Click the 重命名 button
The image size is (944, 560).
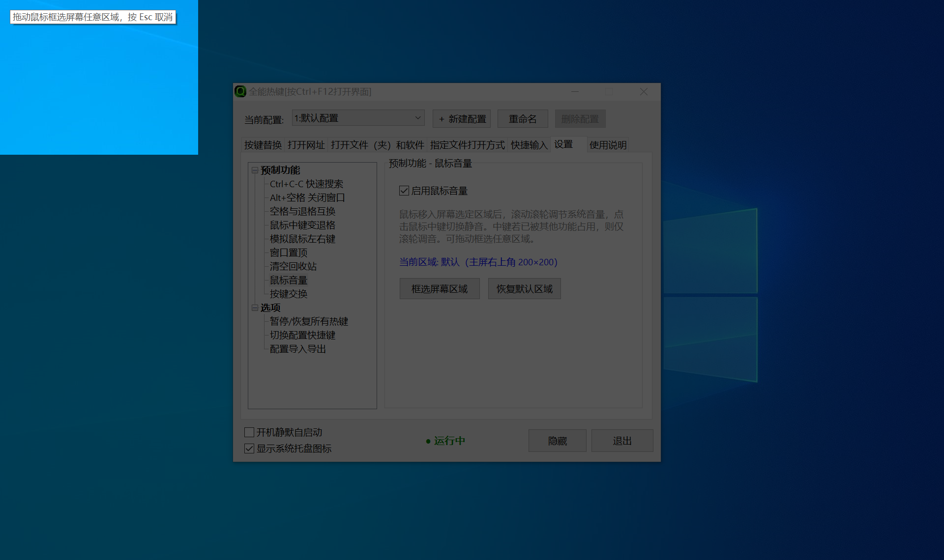pos(523,119)
